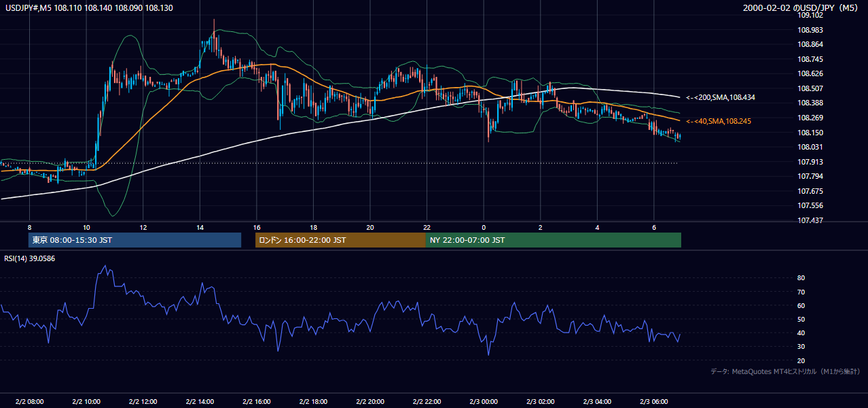Click the 2/3 02:00 date label
Image resolution: width=868 pixels, height=408 pixels.
(540, 401)
